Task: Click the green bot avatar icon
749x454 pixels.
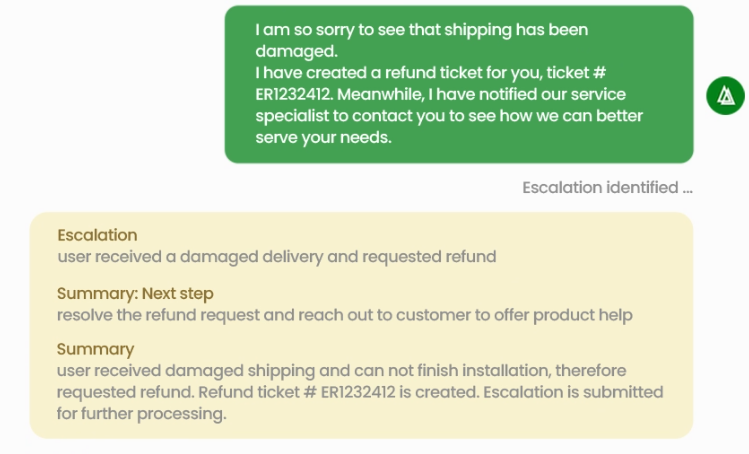Action: [725, 96]
